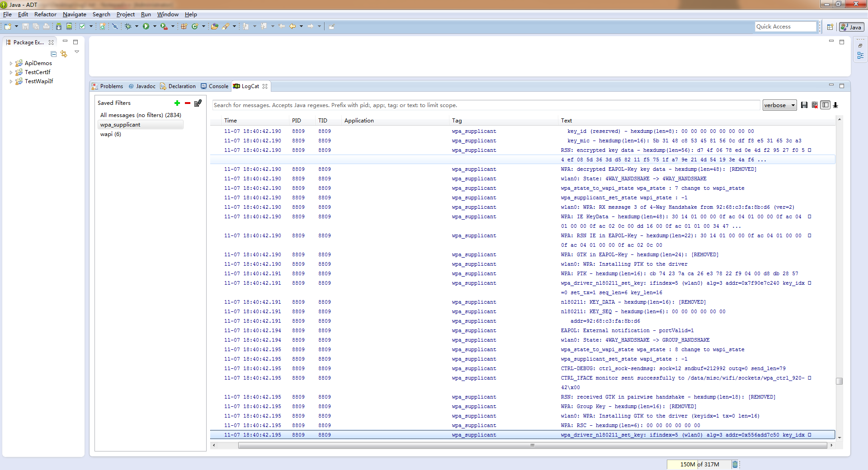
Task: Click the Outline view icon on right trim
Action: pos(860,56)
